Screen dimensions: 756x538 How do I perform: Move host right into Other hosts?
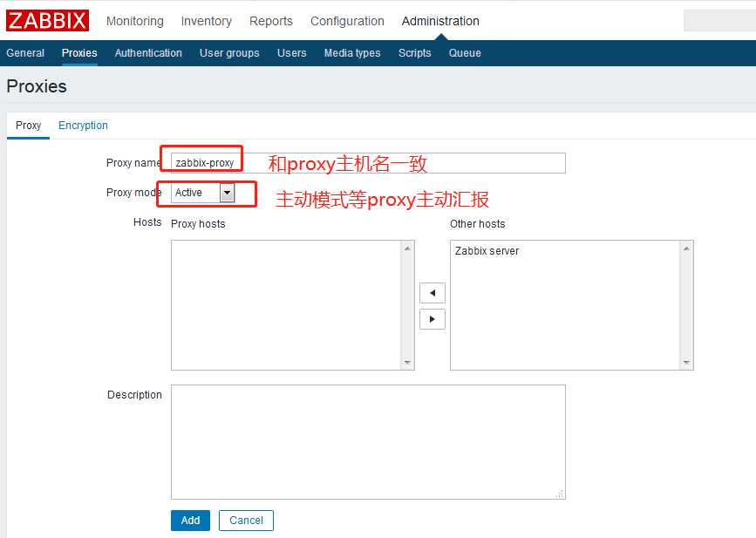432,319
